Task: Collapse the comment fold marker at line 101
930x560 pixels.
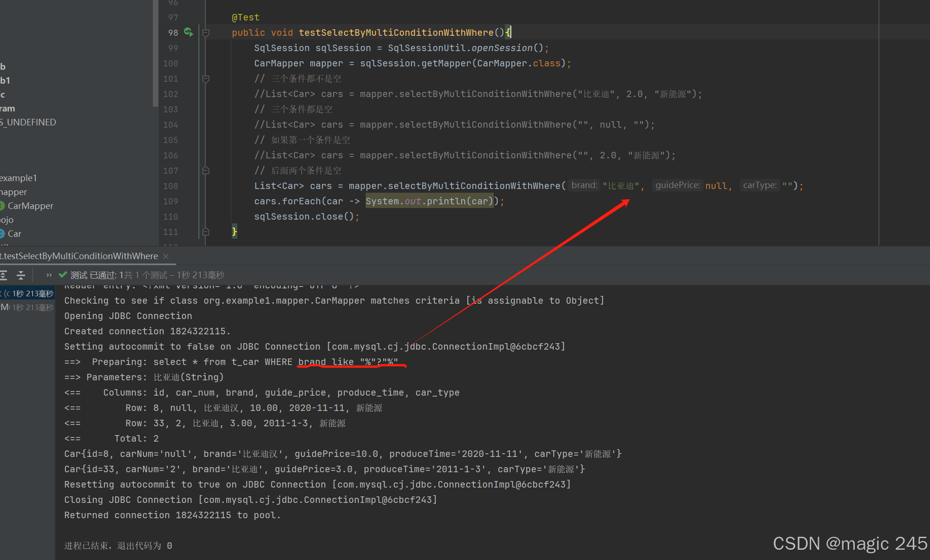Action: 206,78
